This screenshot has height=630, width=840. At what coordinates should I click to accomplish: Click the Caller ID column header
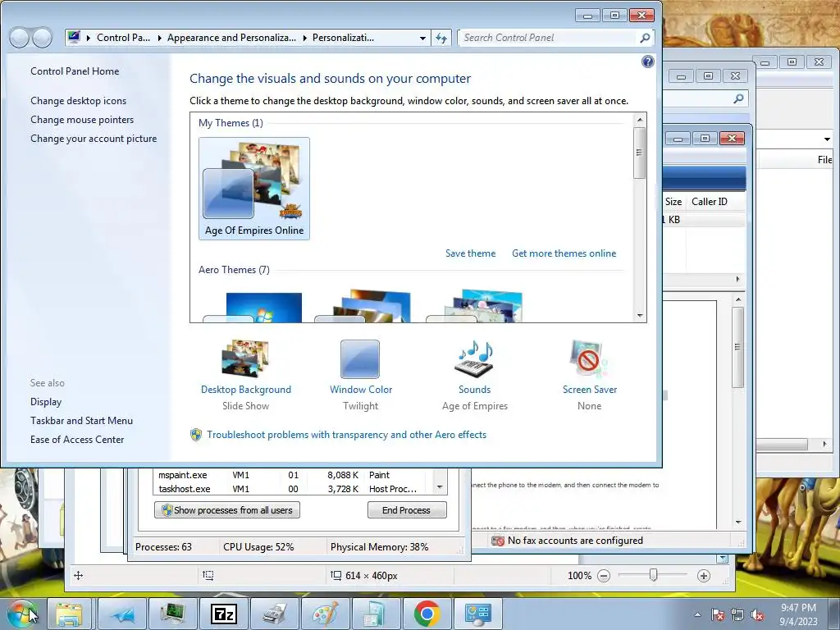[710, 202]
